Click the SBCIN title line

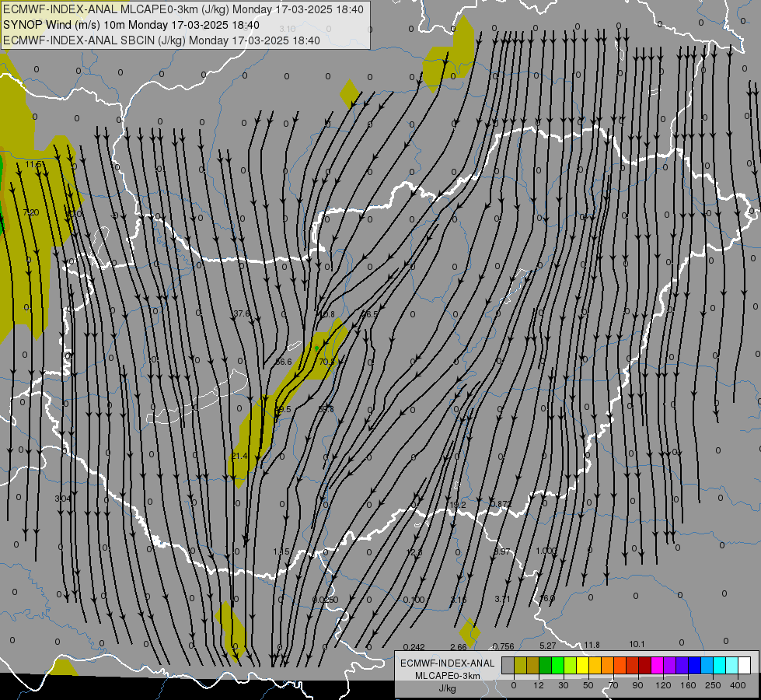tap(162, 40)
